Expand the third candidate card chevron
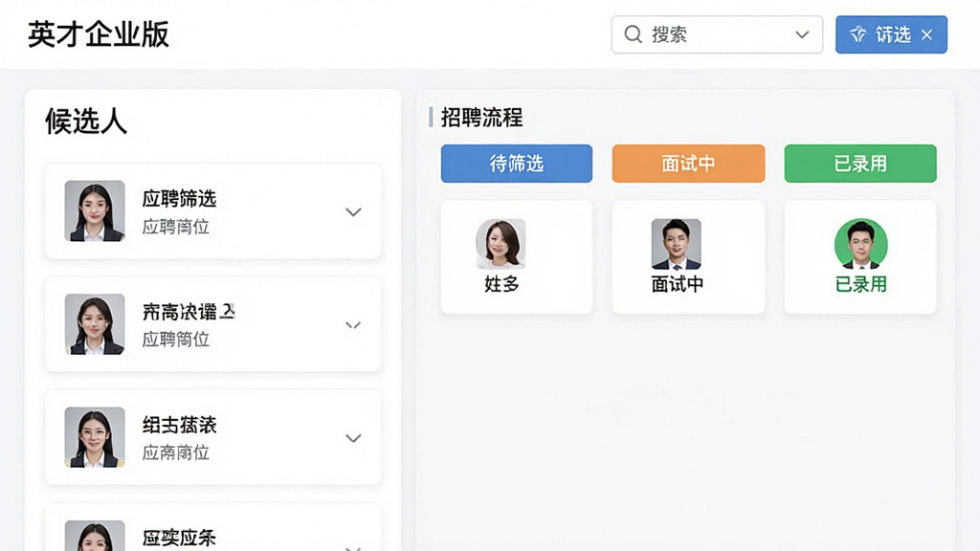 (x=353, y=438)
